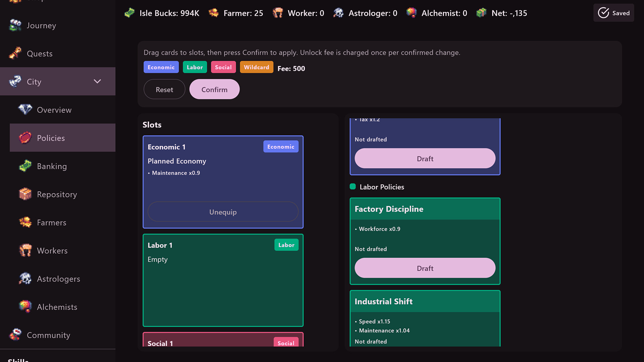Collapse the City menu chevron

pyautogui.click(x=97, y=81)
